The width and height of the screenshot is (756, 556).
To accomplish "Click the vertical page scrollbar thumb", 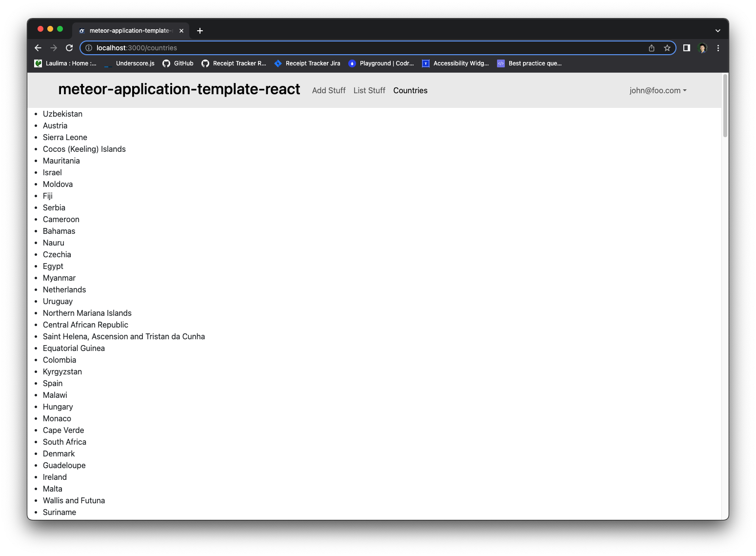I will tap(725, 106).
